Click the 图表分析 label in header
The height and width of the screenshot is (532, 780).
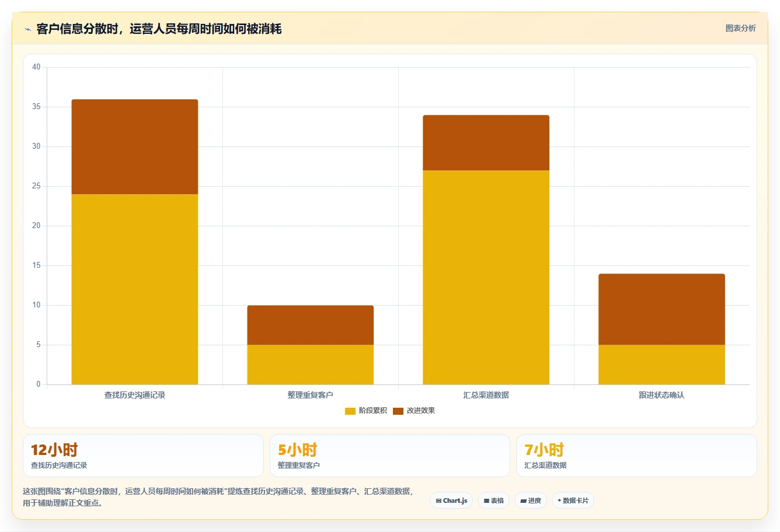coord(740,28)
